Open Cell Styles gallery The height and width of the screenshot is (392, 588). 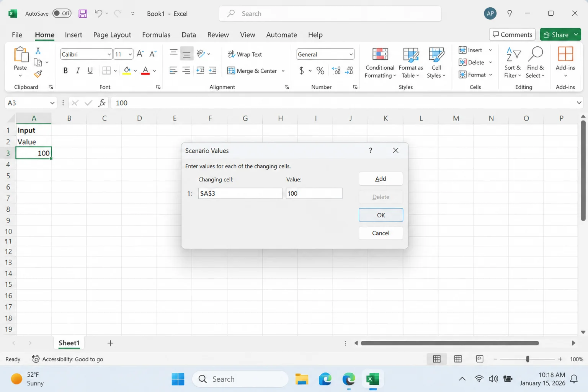436,63
